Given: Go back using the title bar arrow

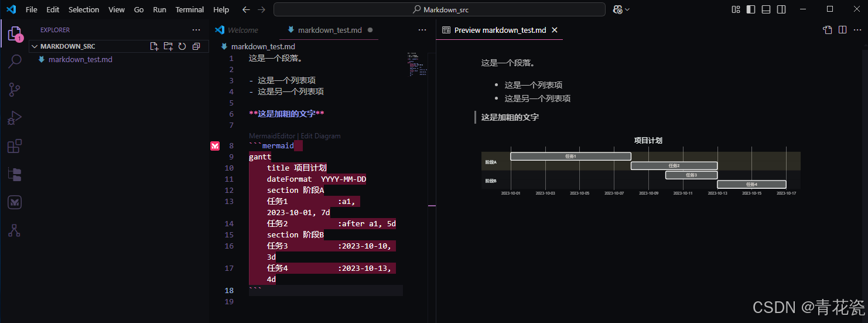Looking at the screenshot, I should click(246, 9).
